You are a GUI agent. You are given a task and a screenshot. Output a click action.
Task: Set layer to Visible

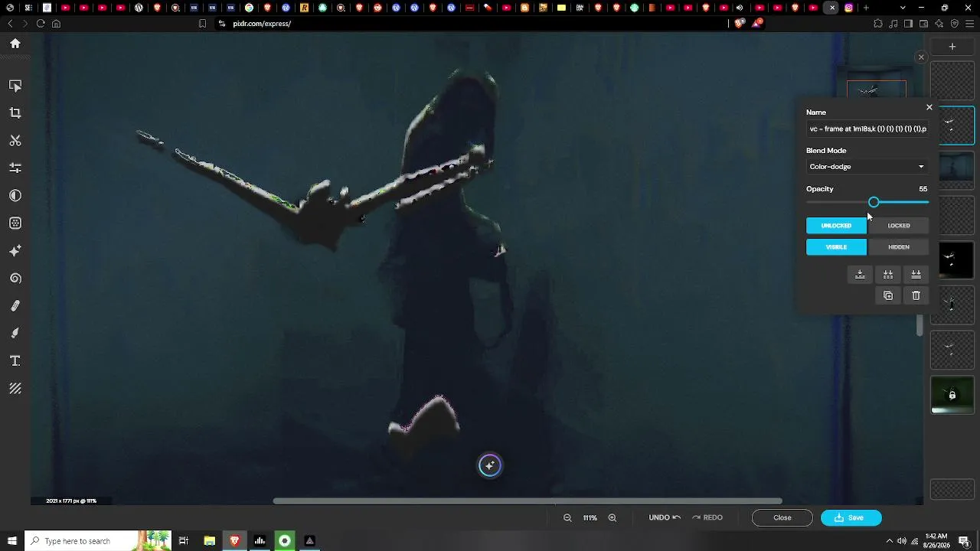point(836,247)
